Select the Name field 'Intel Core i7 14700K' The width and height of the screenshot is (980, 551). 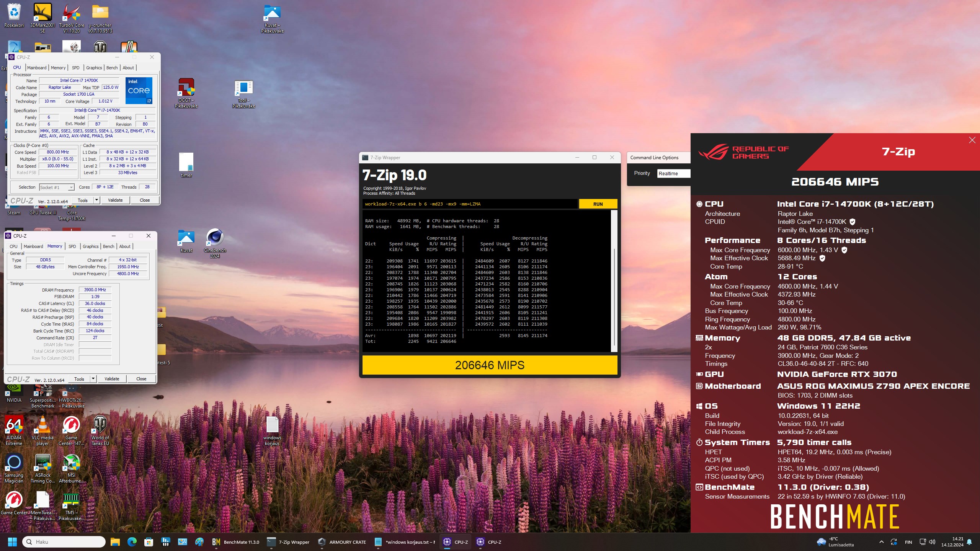pos(79,80)
